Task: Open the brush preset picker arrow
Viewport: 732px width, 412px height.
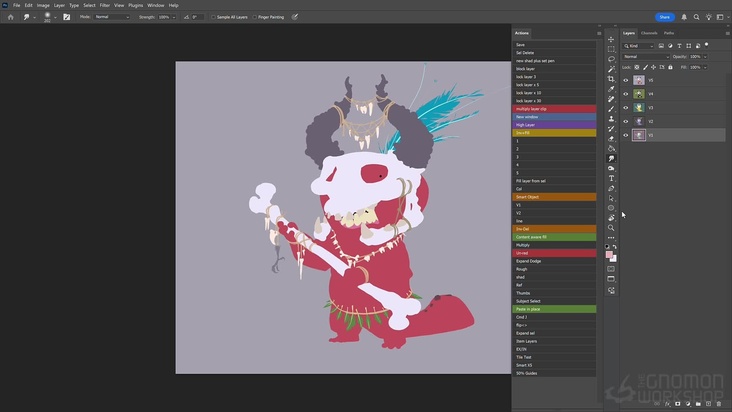Action: [55, 17]
